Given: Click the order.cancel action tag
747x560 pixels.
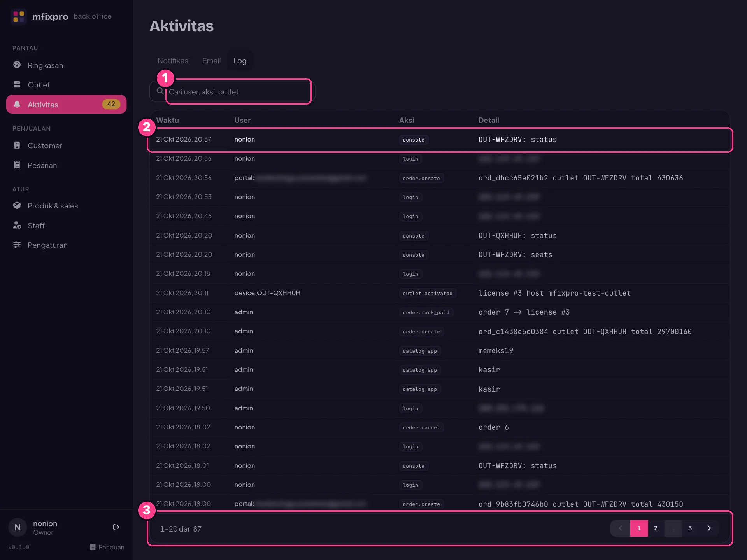Looking at the screenshot, I should 421,427.
